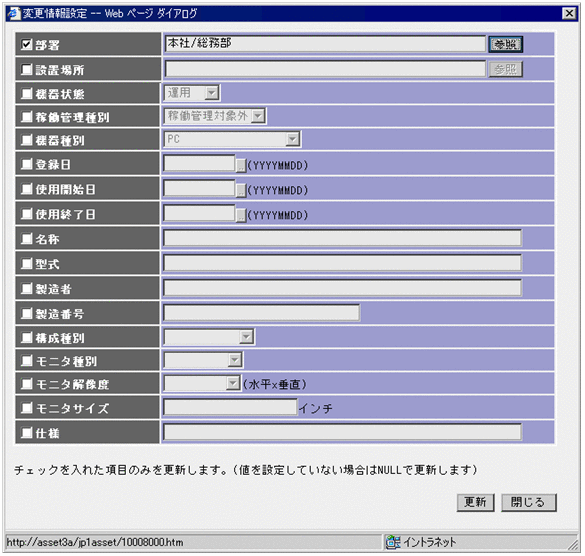Open calendar picker for 使用終了日
585x556 pixels.
241,215
